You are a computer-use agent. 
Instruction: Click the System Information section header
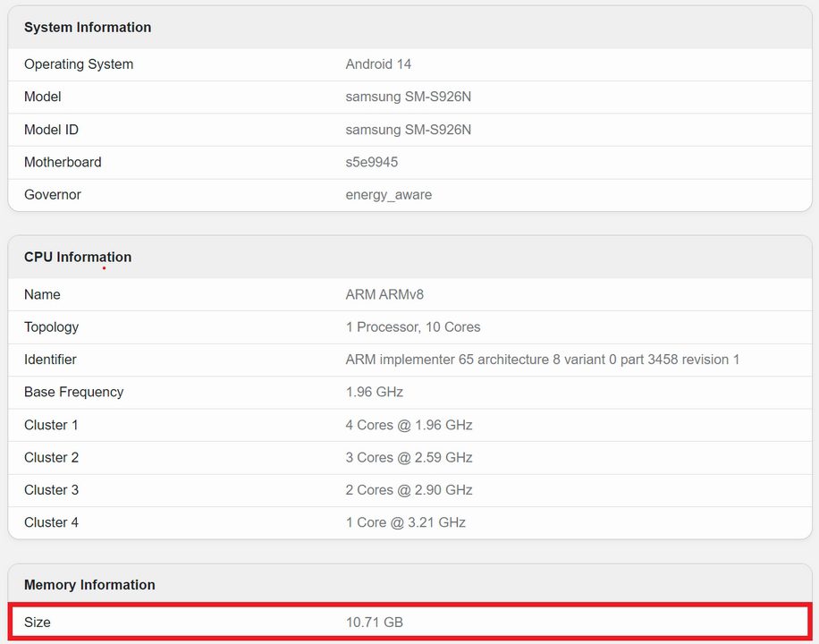(88, 28)
